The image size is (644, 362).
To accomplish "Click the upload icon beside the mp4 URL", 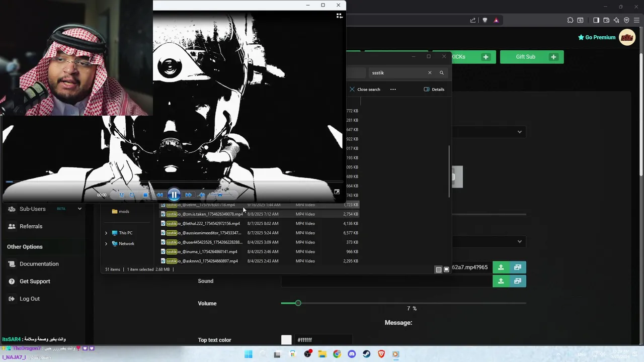I will coord(501,267).
